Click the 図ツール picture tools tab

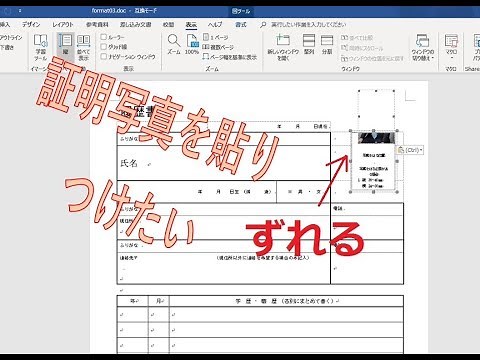(241, 11)
